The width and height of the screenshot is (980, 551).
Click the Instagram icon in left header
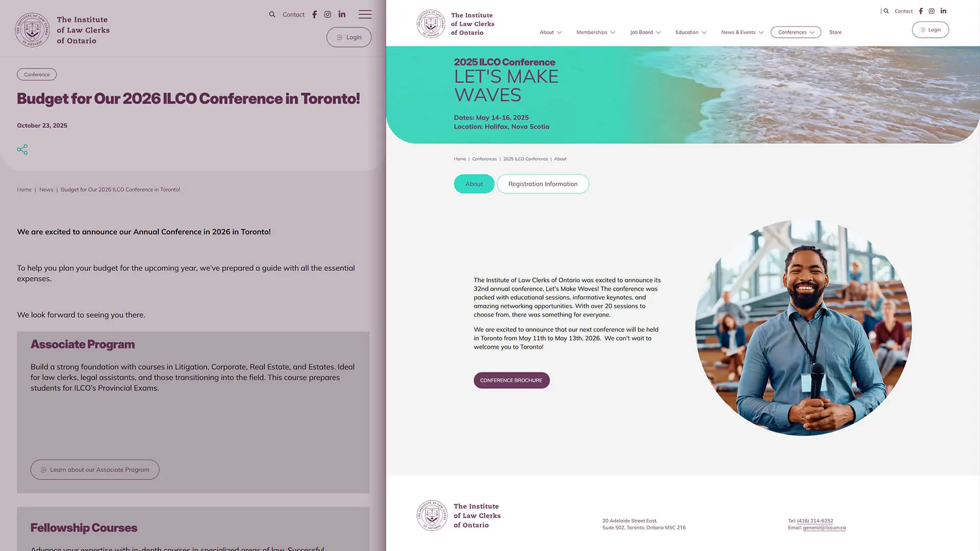coord(328,14)
